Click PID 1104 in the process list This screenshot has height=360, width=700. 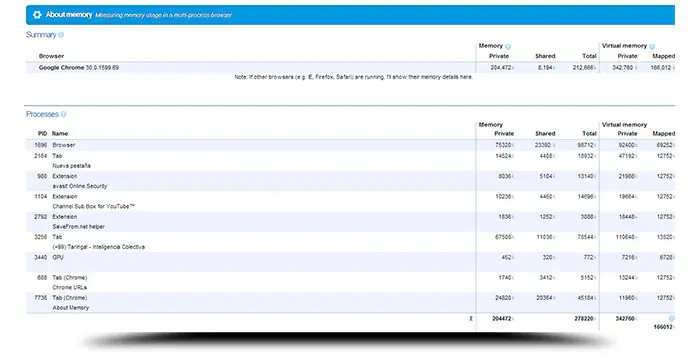(x=41, y=197)
